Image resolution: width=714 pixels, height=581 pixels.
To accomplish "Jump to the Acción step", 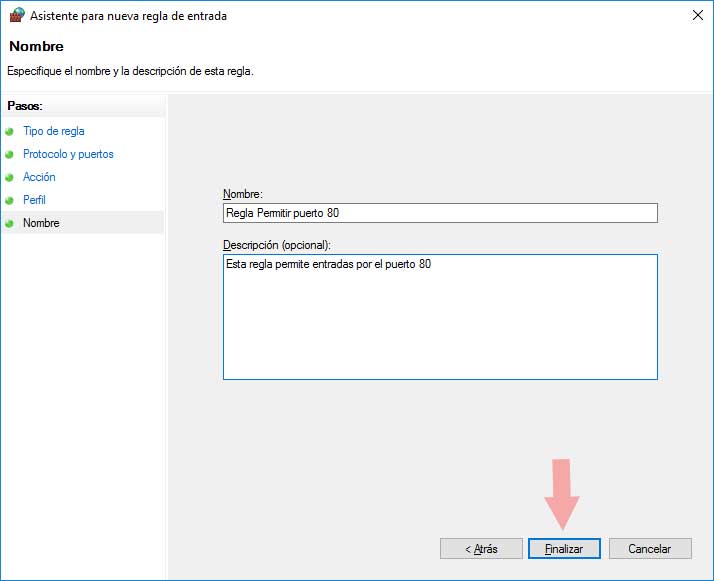I will [39, 177].
